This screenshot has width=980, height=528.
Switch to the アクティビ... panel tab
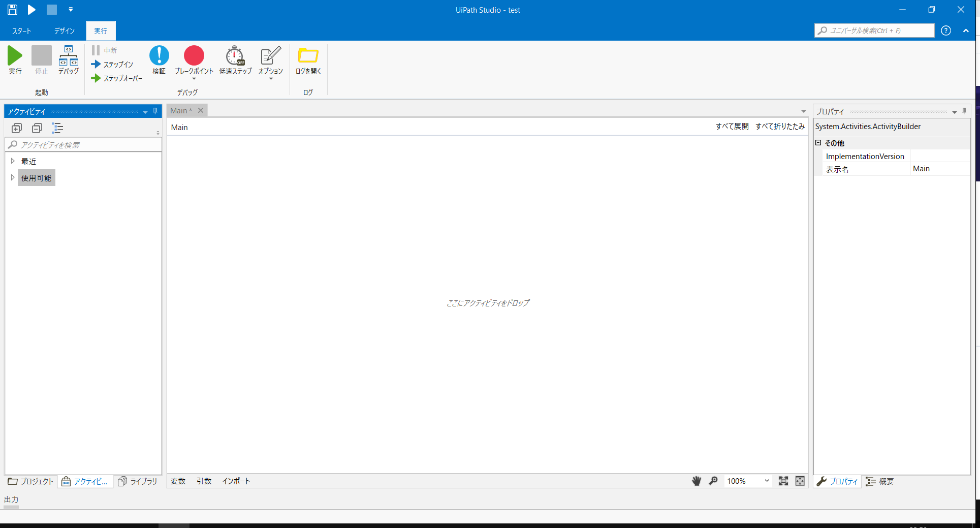85,481
